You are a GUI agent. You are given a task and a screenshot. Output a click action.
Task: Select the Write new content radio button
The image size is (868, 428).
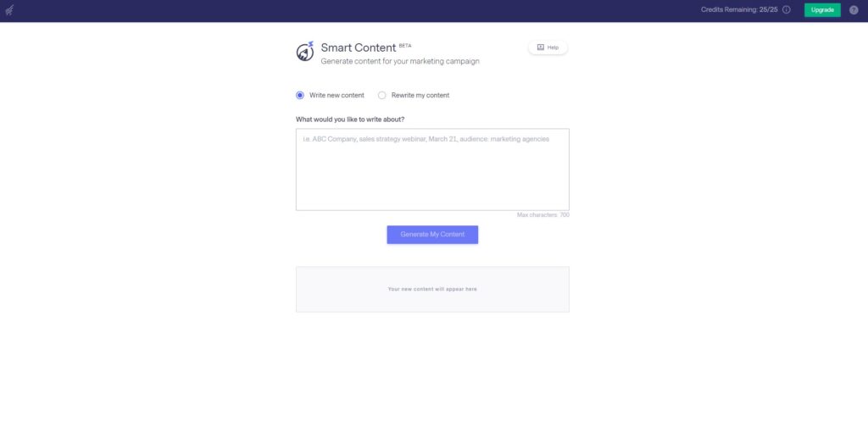pyautogui.click(x=300, y=95)
